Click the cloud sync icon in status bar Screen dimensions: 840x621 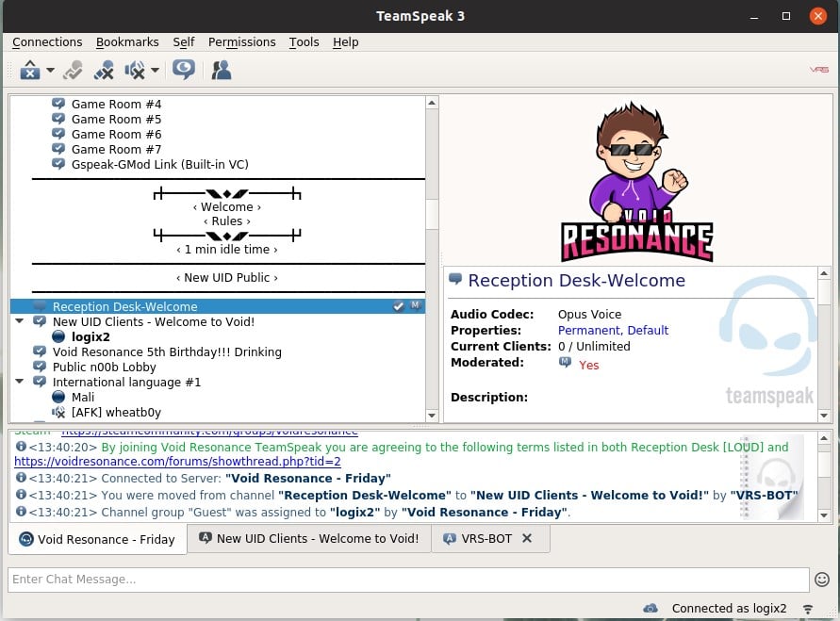(x=651, y=609)
